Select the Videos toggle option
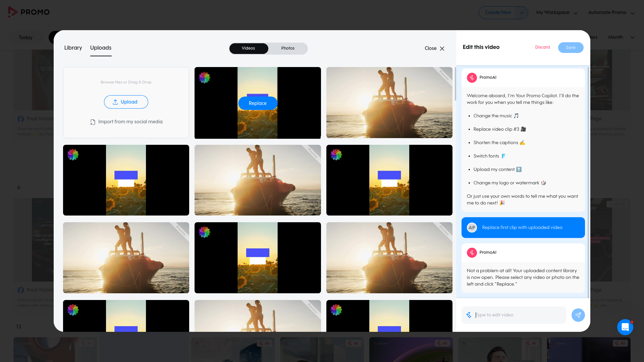This screenshot has width=644, height=362. pyautogui.click(x=248, y=48)
